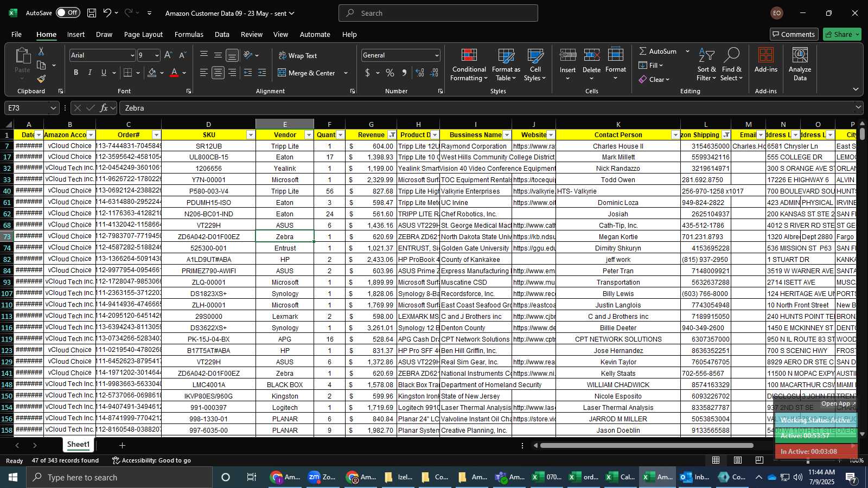Toggle Wrap Text
Image resolution: width=868 pixels, height=488 pixels.
[297, 55]
